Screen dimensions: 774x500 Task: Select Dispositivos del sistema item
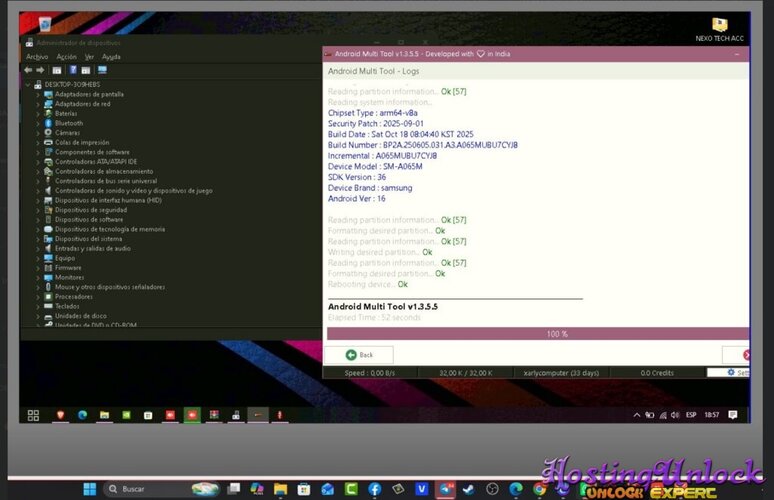pos(88,239)
